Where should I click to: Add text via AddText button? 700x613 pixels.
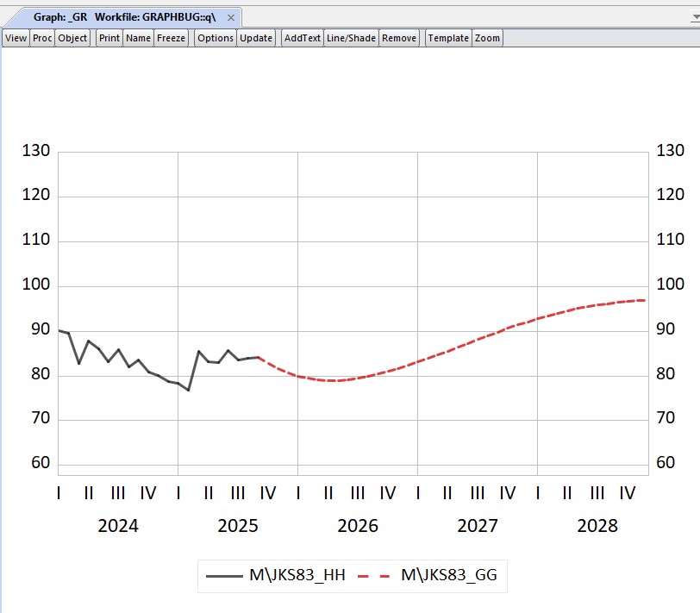(303, 38)
